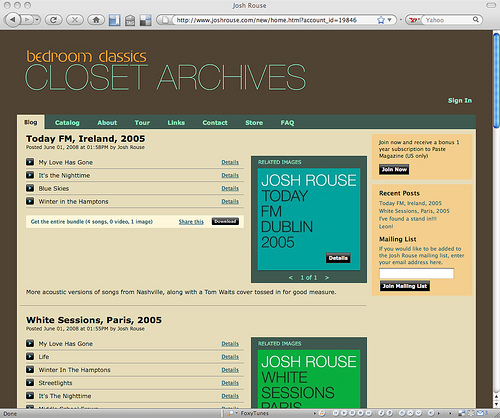Play Winter in the Hamptons under Today FM
This screenshot has width=500, height=418.
coord(30,201)
